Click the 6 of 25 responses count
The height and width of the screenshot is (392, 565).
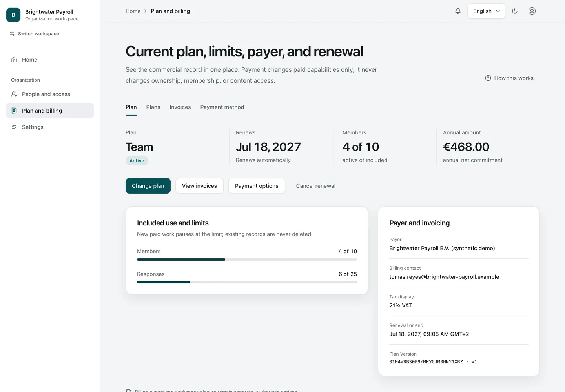point(348,274)
